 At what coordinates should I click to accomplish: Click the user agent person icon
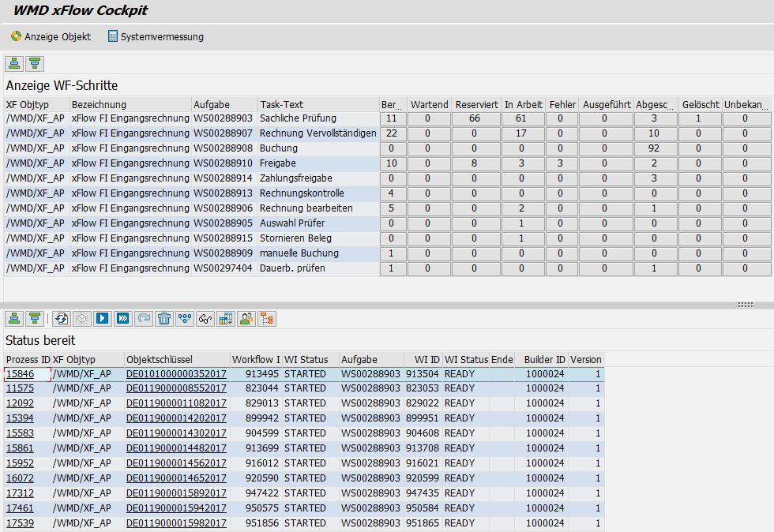click(x=246, y=319)
